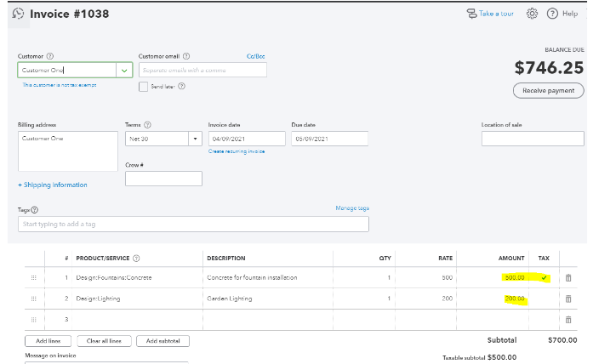Enable the Send later checkbox
The height and width of the screenshot is (364, 593).
tap(144, 86)
